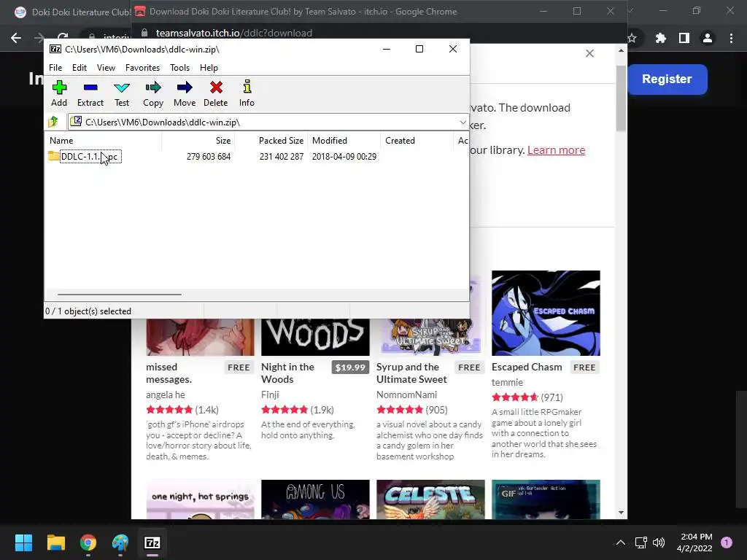
Task: Click the $19.99 price tag
Action: [x=350, y=367]
